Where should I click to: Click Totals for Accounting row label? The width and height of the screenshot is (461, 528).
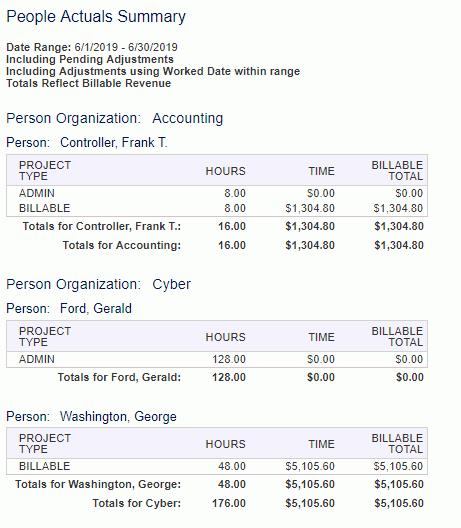click(122, 245)
